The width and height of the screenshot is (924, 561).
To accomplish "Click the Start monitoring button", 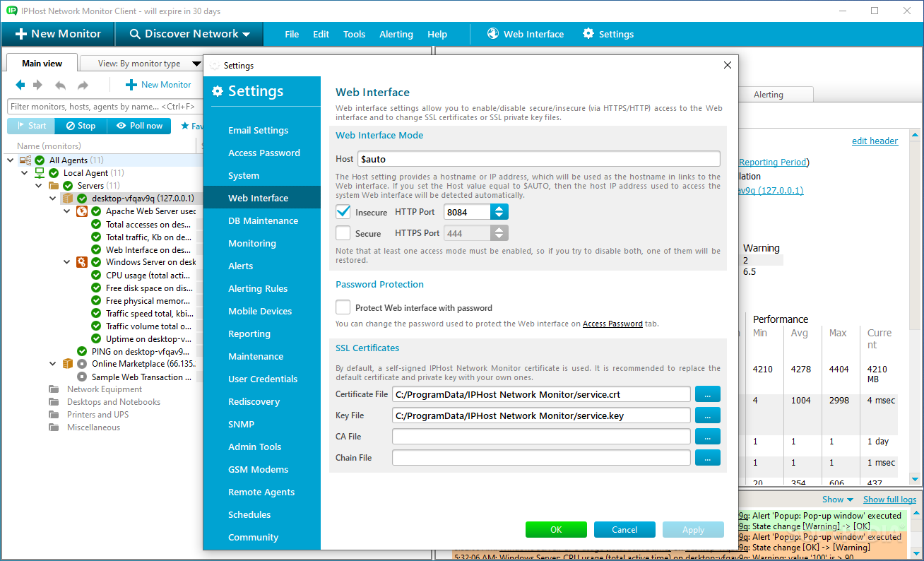I will pyautogui.click(x=30, y=126).
